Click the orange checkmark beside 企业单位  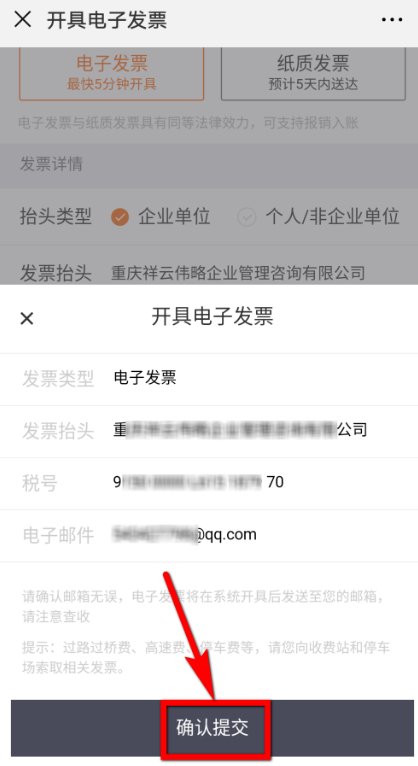(120, 217)
